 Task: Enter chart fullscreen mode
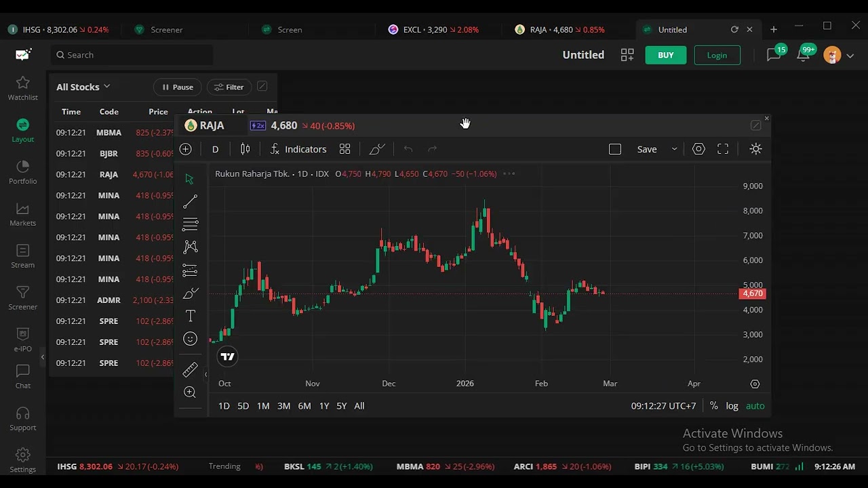tap(723, 149)
